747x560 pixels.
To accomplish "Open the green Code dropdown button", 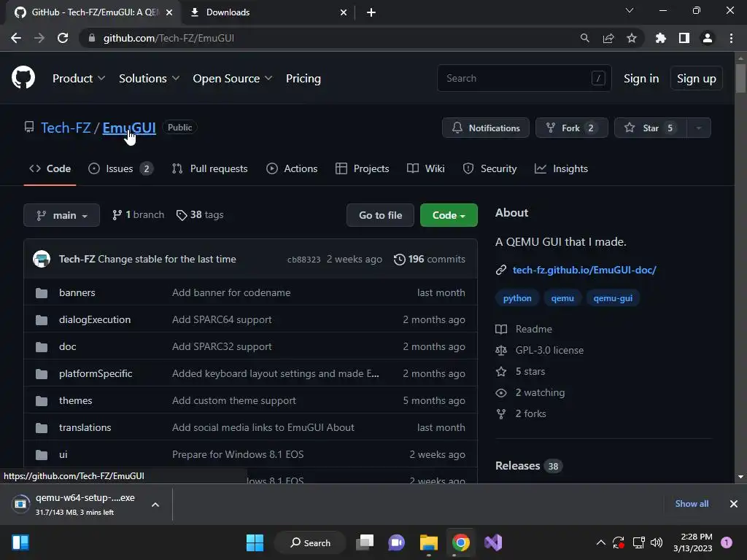I will click(449, 215).
